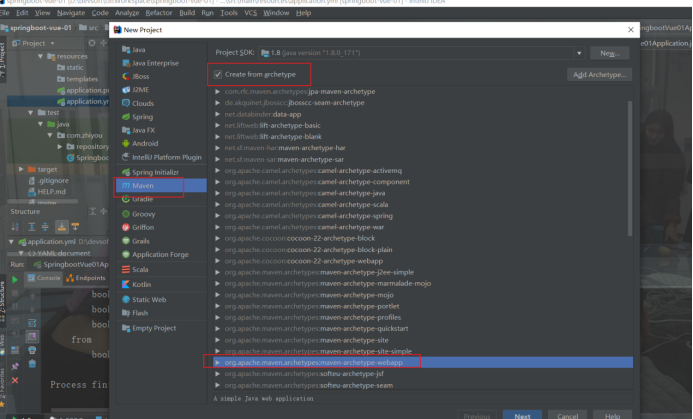Viewport: 693px width, 419px height.
Task: Switch to the Endpoints tab
Action: 86,278
